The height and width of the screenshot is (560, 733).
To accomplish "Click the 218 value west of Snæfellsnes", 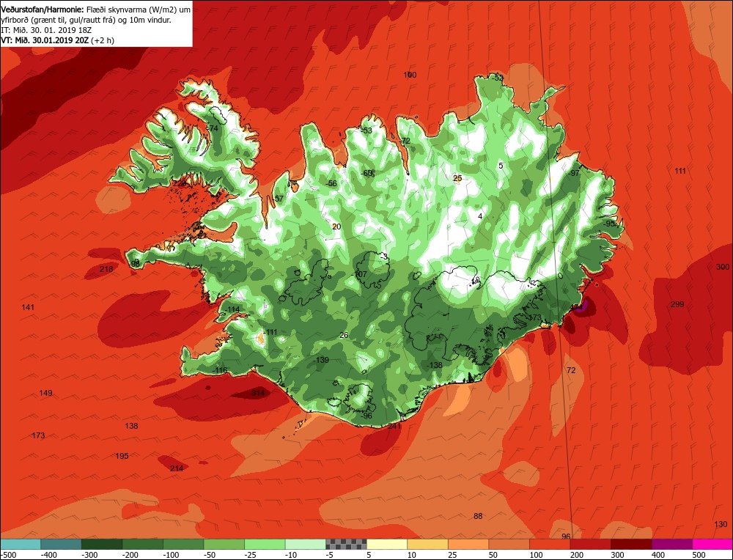I will pyautogui.click(x=106, y=269).
